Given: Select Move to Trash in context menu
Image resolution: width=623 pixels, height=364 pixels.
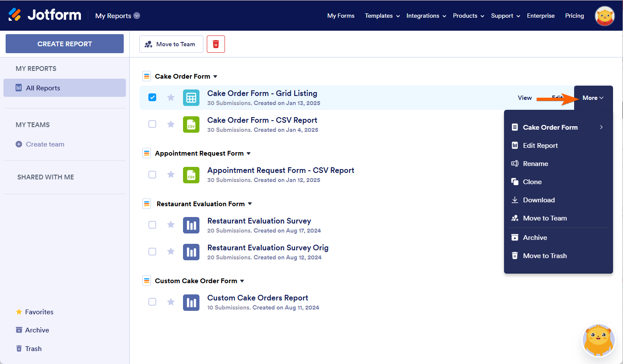Looking at the screenshot, I should [x=544, y=256].
